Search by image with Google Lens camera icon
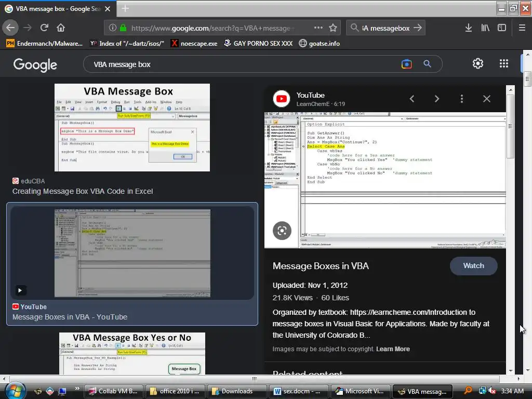The width and height of the screenshot is (532, 399). click(406, 64)
